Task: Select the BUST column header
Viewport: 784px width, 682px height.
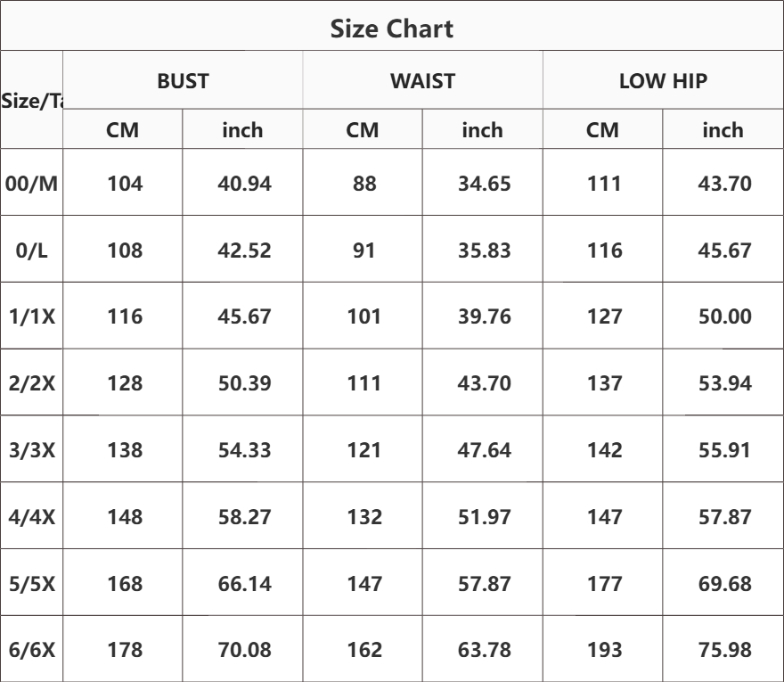Action: [183, 81]
